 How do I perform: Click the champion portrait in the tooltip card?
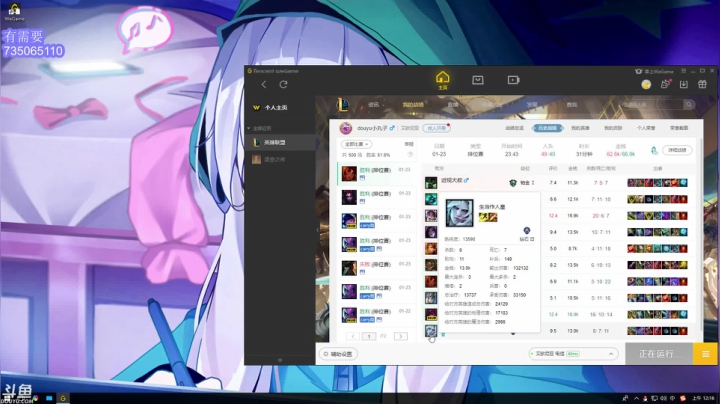click(459, 213)
